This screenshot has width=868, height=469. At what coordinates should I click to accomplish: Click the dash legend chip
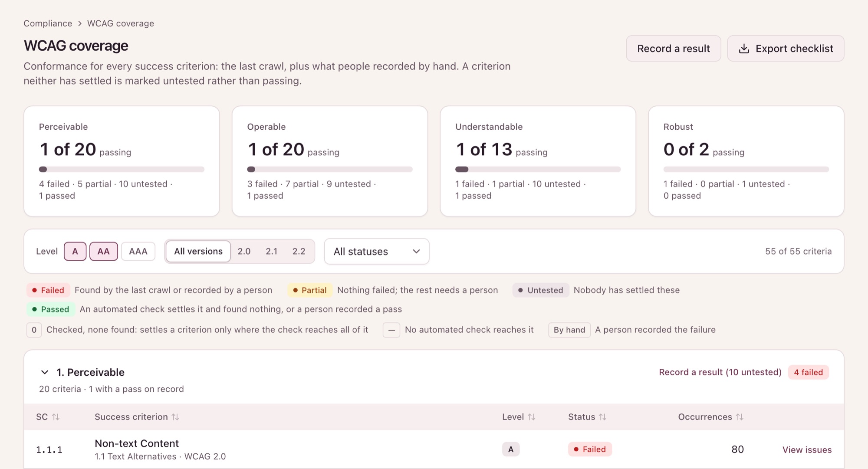[391, 330]
